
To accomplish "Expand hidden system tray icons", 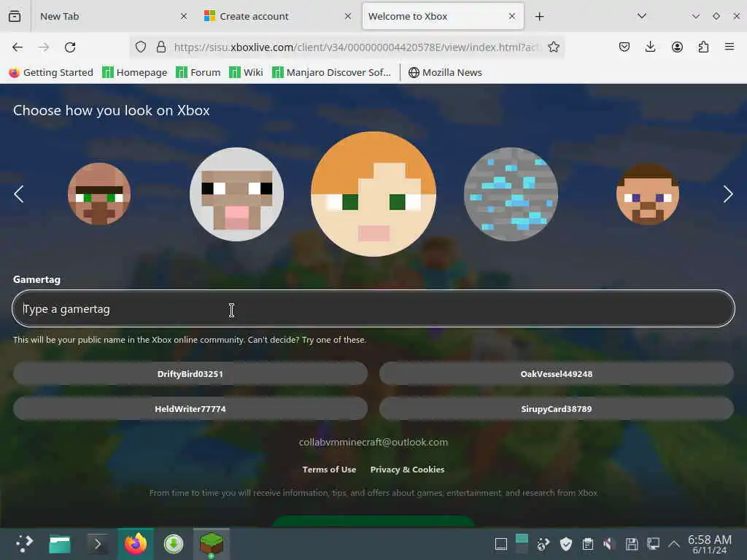I will pos(673,544).
